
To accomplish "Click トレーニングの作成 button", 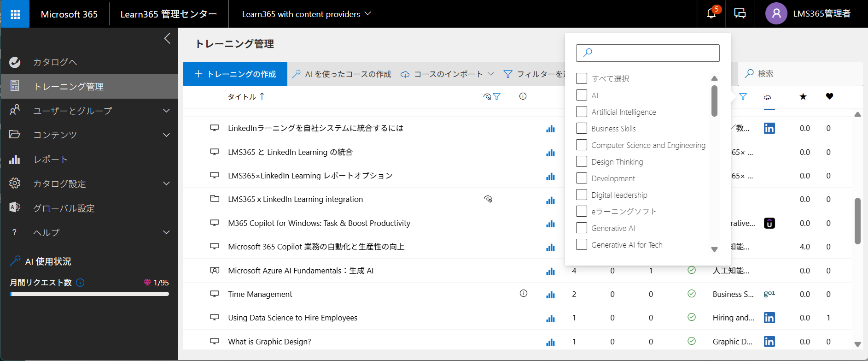I will [x=235, y=74].
